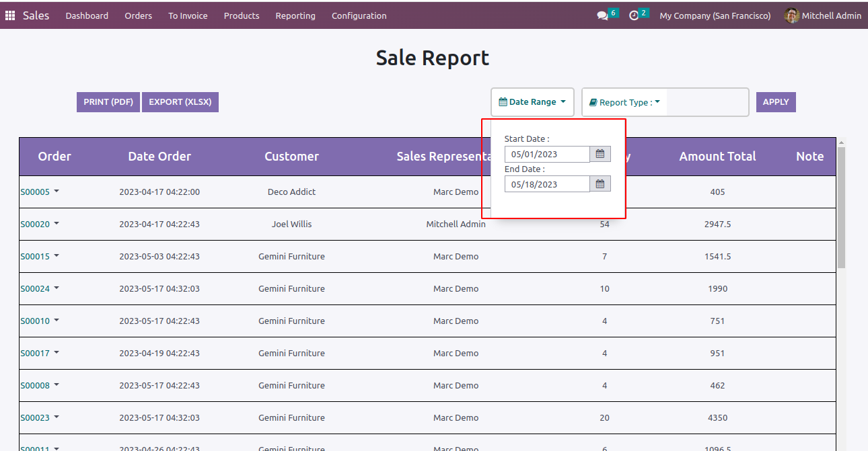This screenshot has height=451, width=868.
Task: Open the Configuration menu
Action: [359, 15]
